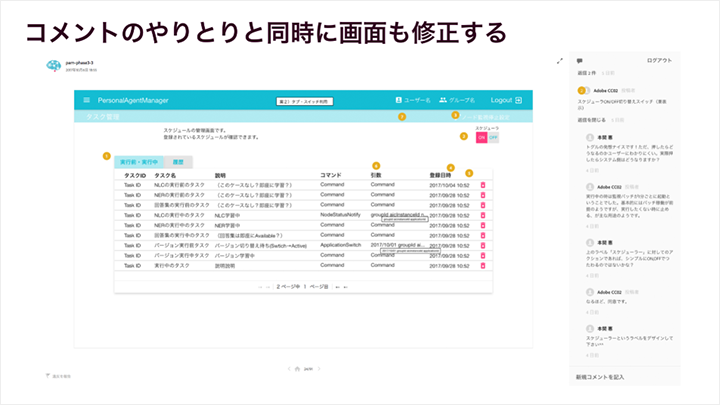Screen dimensions: 720x405
Task: Click the 新規コメントを記入 comment field
Action: click(x=601, y=376)
